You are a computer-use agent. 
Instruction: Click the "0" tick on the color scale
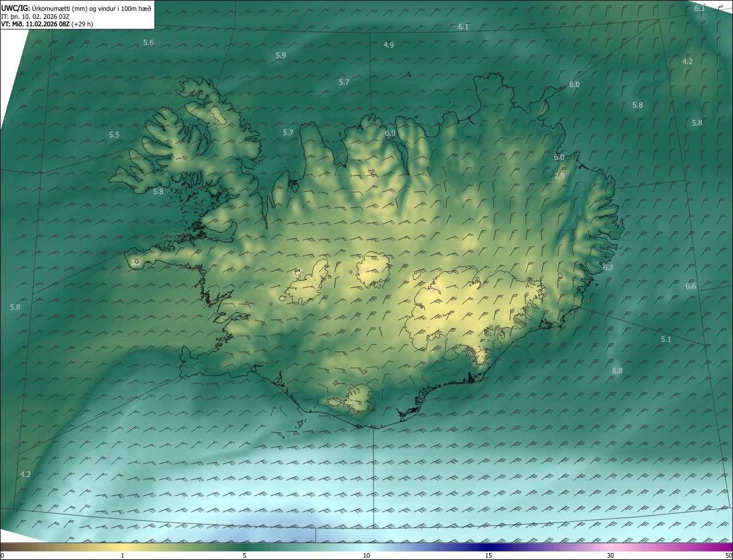2,555
